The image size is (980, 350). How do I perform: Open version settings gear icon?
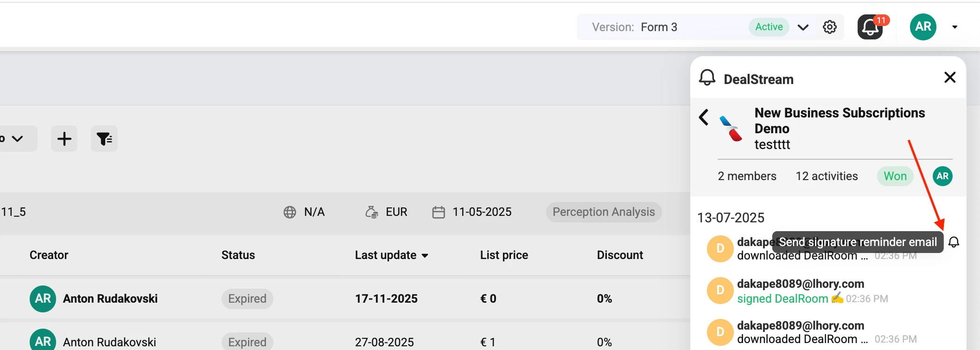[829, 27]
